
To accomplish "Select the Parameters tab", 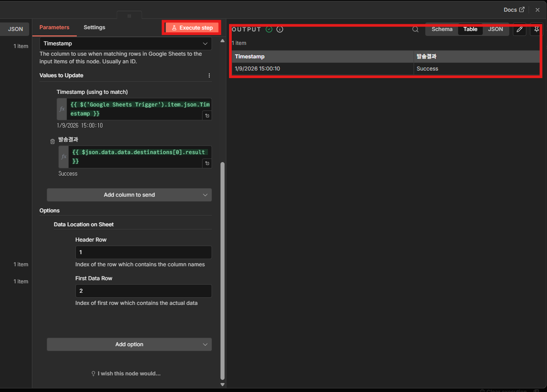I will click(x=54, y=27).
